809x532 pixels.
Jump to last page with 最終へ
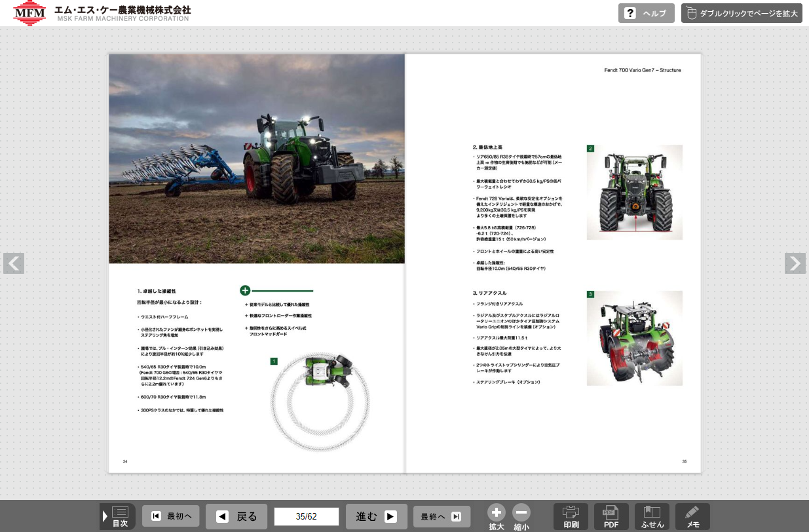[x=442, y=516]
